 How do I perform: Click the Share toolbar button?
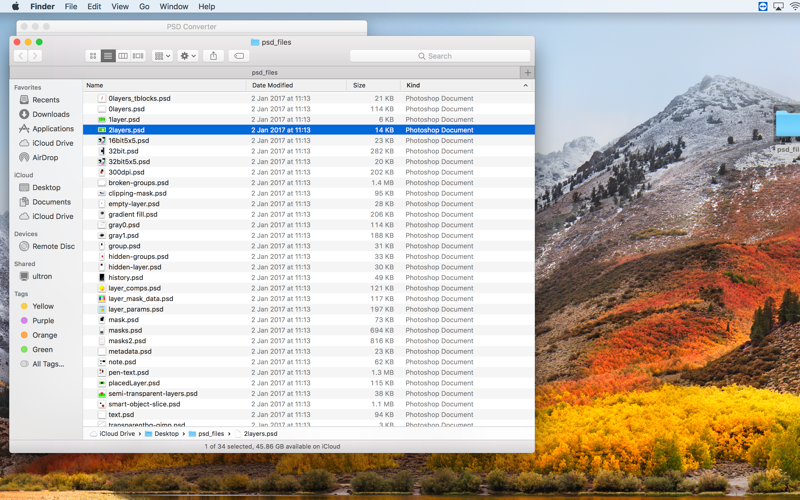point(213,56)
